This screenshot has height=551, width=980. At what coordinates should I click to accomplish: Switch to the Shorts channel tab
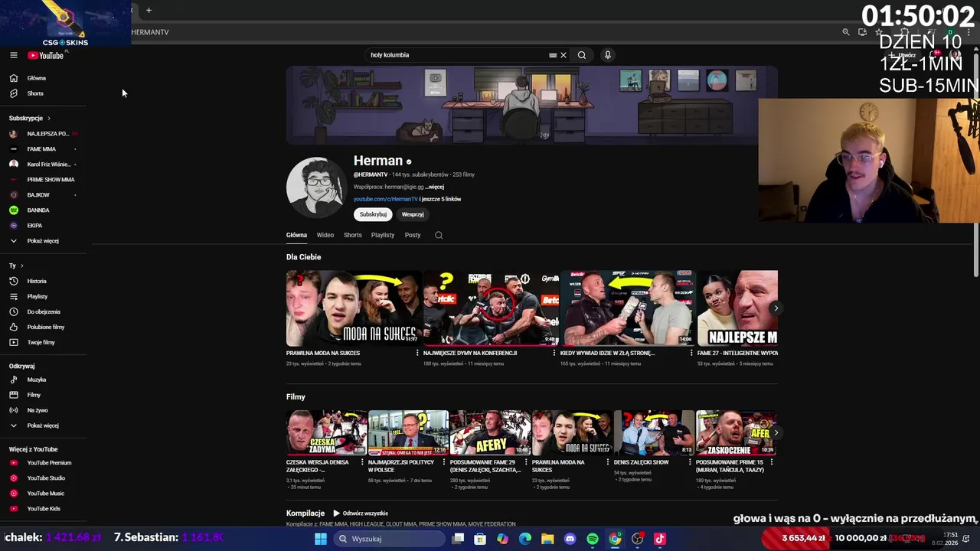(x=353, y=236)
